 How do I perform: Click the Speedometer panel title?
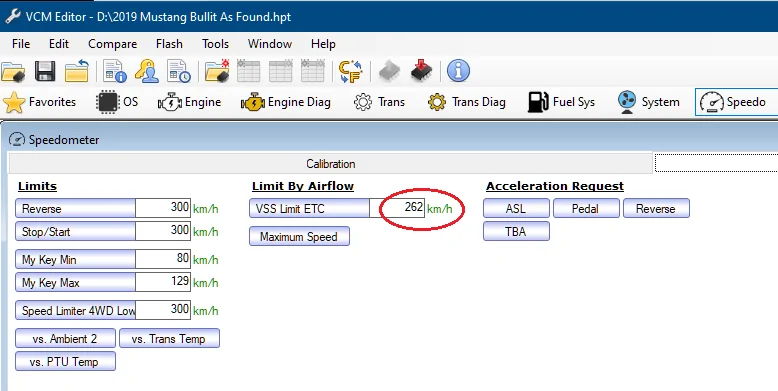[64, 140]
